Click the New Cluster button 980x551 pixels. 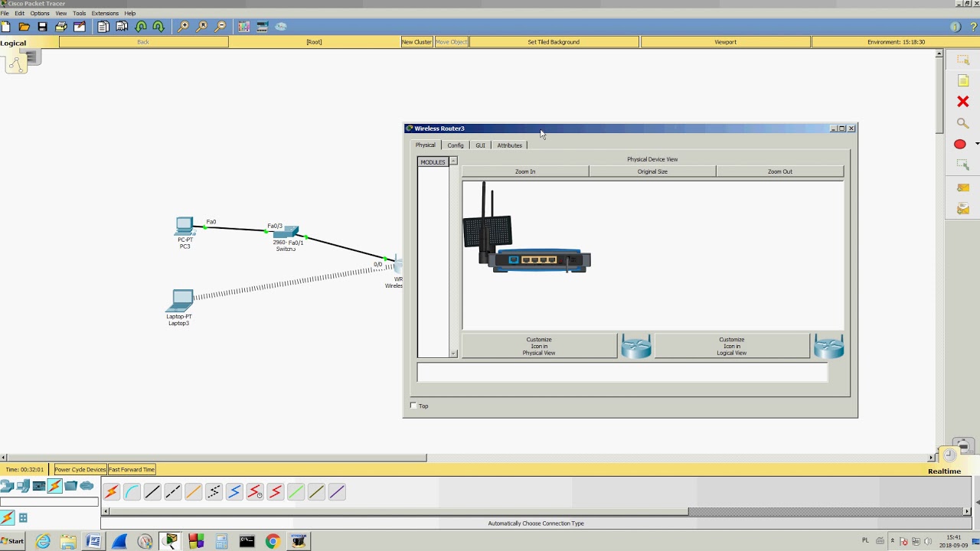(x=416, y=42)
